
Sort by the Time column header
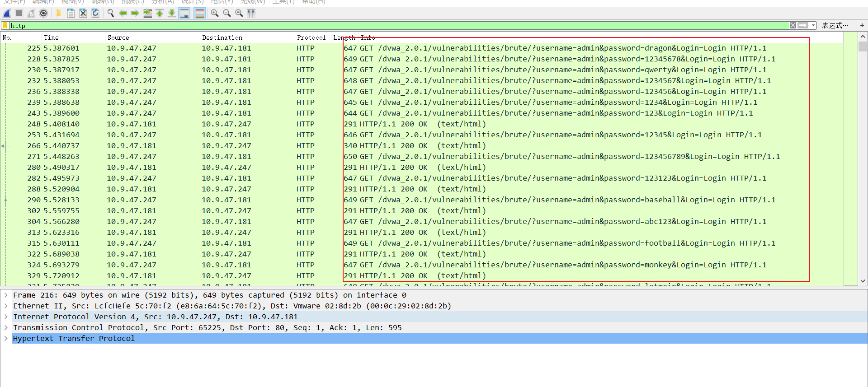coord(73,37)
